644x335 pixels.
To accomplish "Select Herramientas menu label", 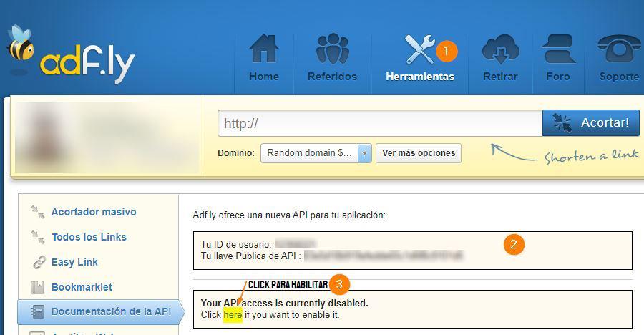I will [420, 77].
